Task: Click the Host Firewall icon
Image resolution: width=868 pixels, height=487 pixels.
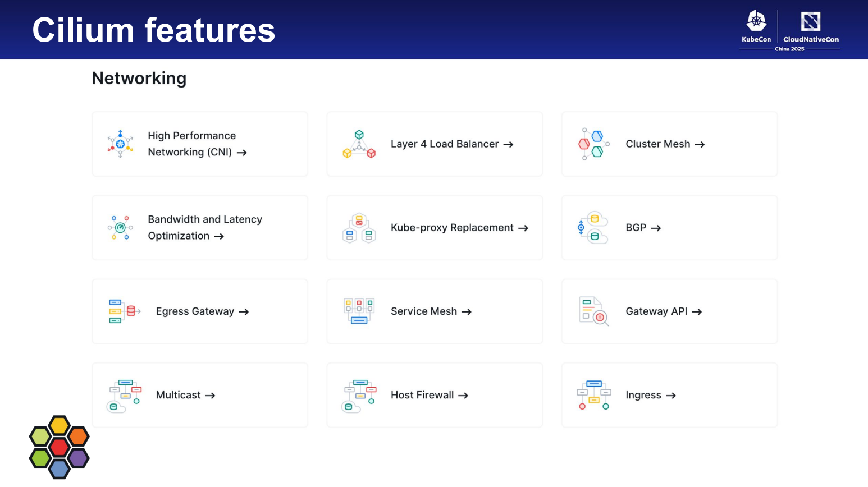Action: pos(359,396)
